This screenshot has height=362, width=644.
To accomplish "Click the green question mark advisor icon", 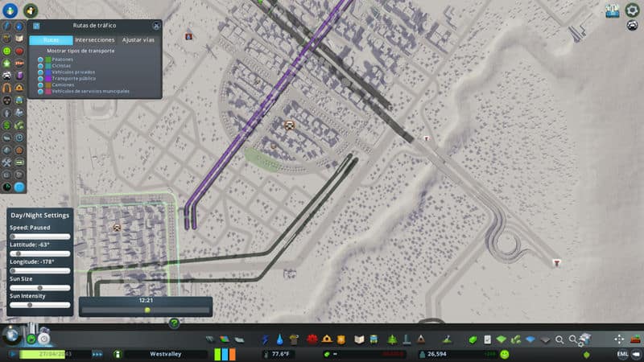I will (x=174, y=323).
